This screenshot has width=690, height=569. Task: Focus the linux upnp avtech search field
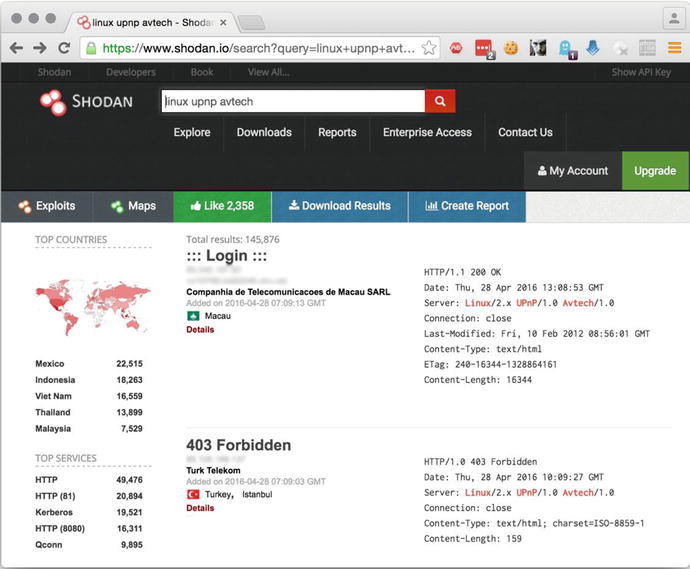293,101
